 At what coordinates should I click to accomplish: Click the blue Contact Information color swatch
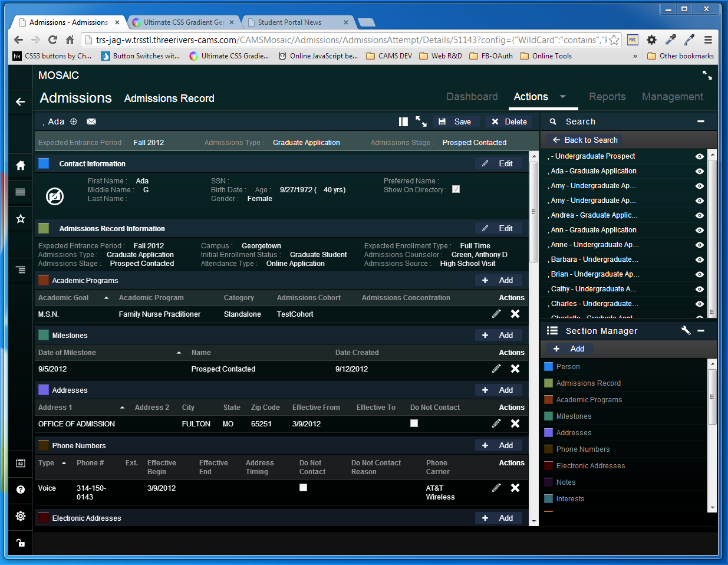44,163
